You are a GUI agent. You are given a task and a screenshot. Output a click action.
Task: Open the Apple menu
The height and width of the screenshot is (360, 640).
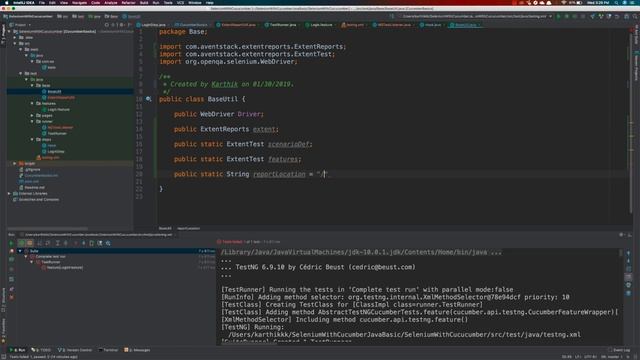(x=7, y=2)
